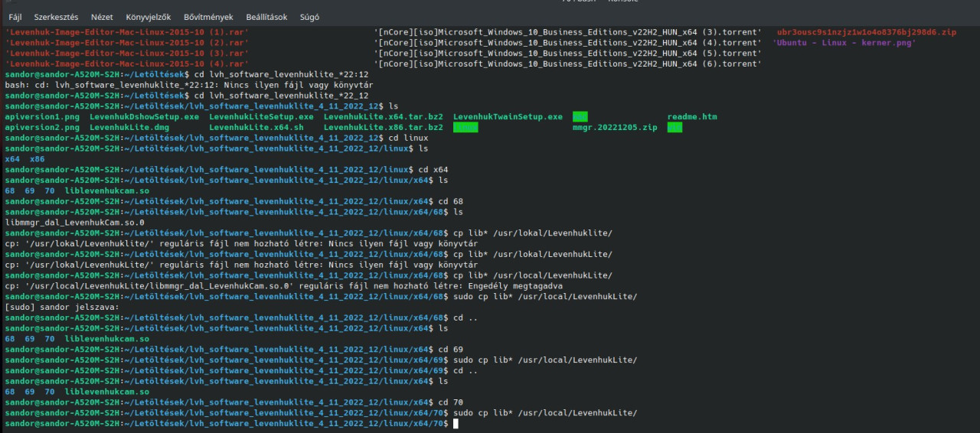This screenshot has height=433, width=980.
Task: Open the Bővítmények menu
Action: tap(208, 17)
